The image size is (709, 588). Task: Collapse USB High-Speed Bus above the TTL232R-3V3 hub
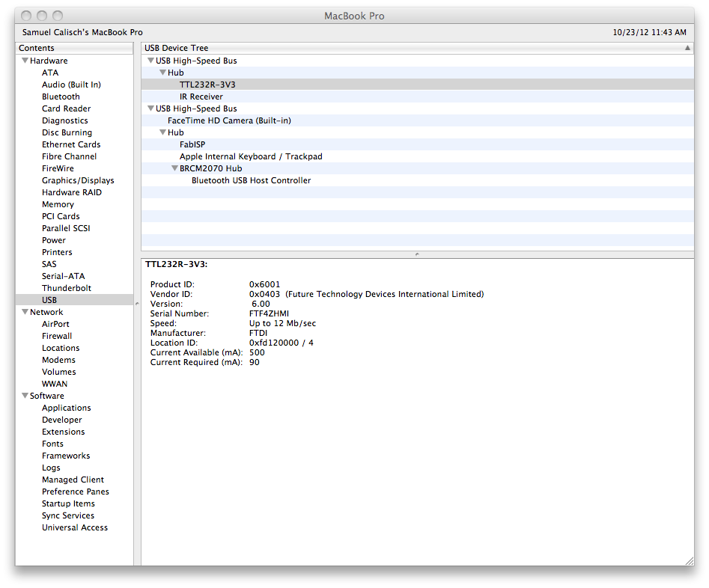point(151,61)
